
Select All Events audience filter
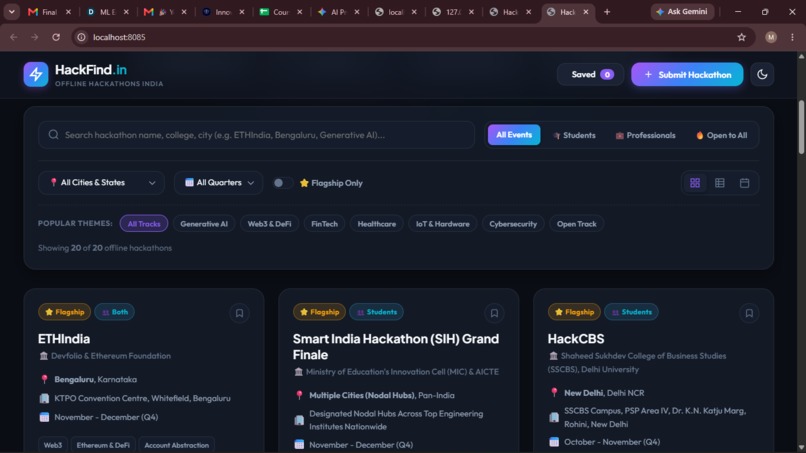[514, 135]
